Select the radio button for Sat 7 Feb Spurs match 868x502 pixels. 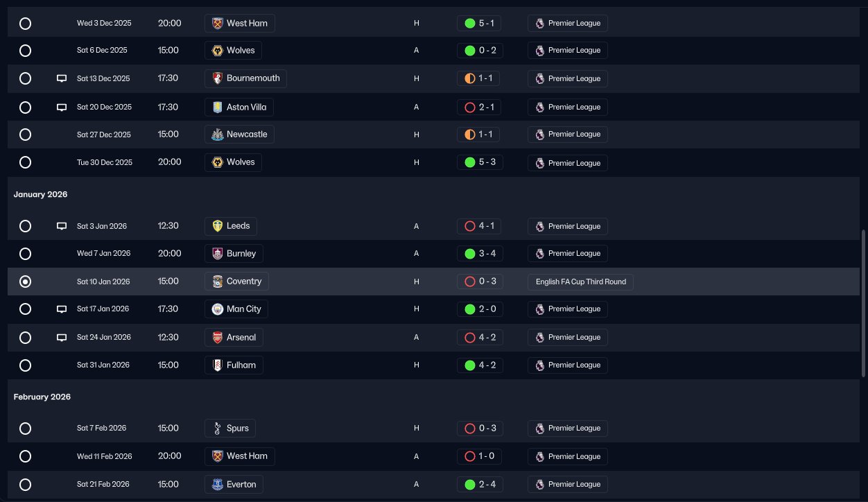(x=25, y=429)
